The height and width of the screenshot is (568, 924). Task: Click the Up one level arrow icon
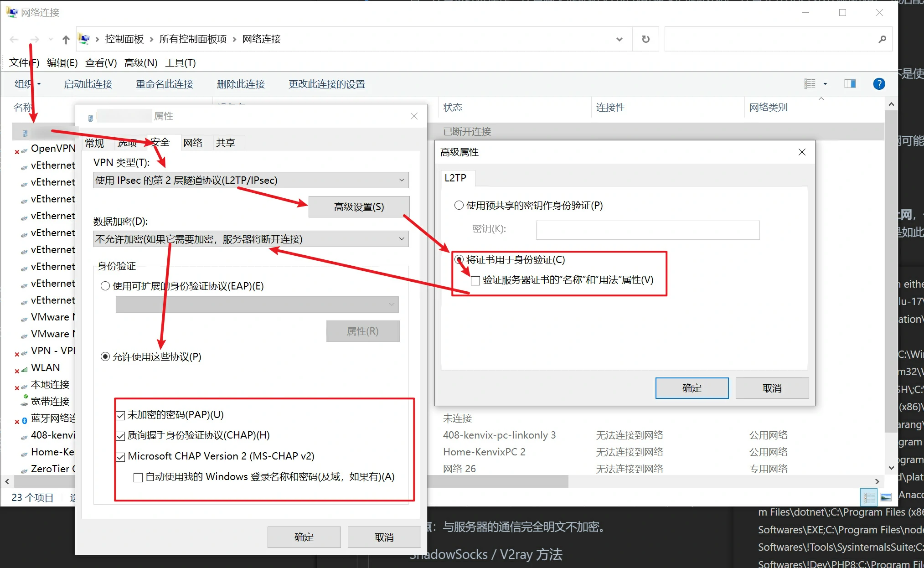point(66,40)
